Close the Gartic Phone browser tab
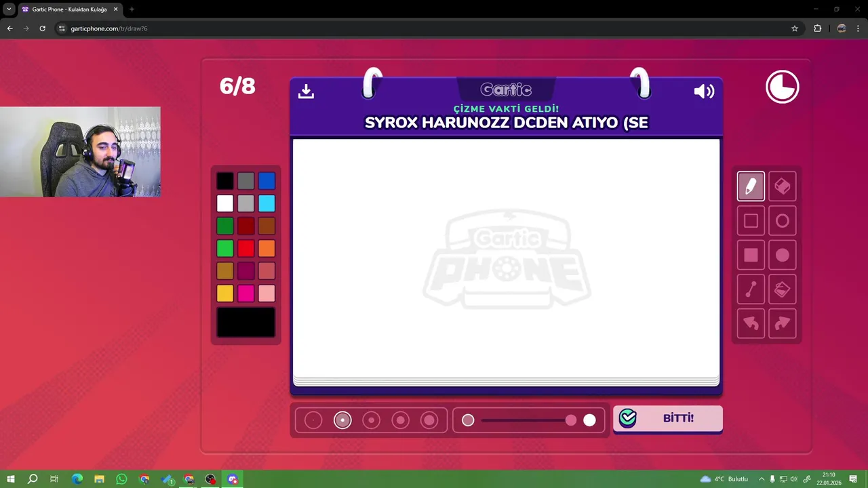The height and width of the screenshot is (488, 868). [115, 9]
